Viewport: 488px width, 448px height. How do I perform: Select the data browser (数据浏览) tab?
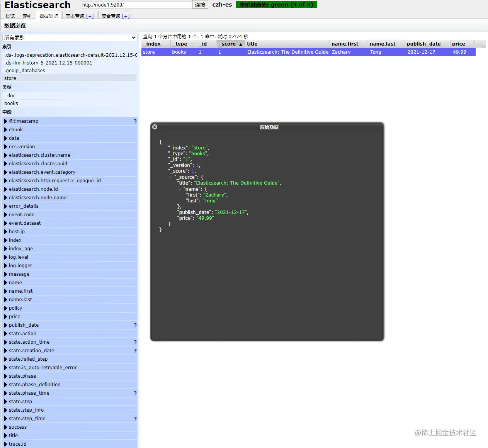(x=49, y=16)
